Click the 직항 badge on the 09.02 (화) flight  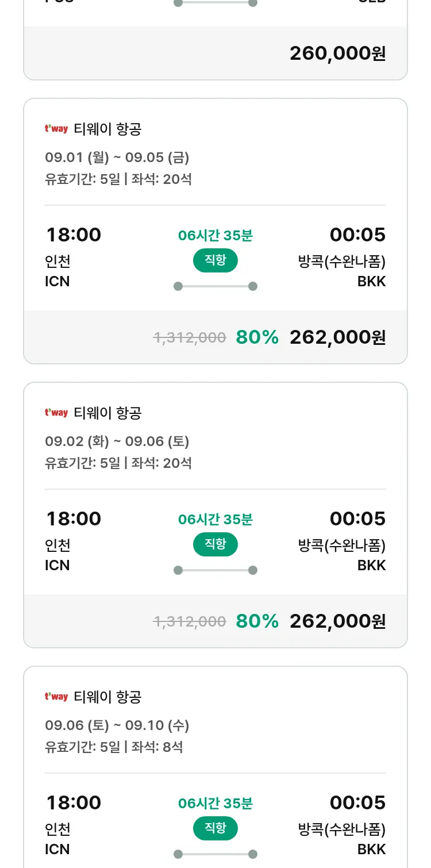tap(215, 544)
